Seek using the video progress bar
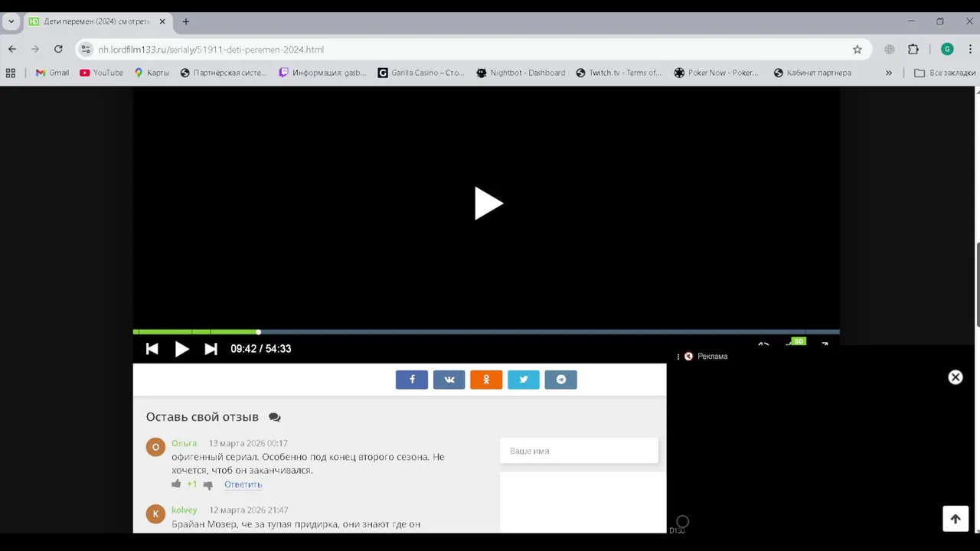The width and height of the screenshot is (980, 551). tap(486, 332)
